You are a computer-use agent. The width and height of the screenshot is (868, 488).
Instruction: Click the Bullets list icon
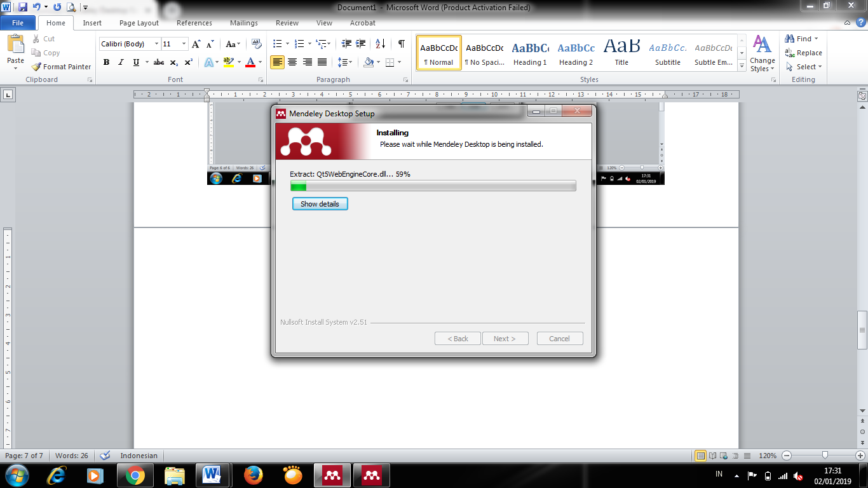277,44
